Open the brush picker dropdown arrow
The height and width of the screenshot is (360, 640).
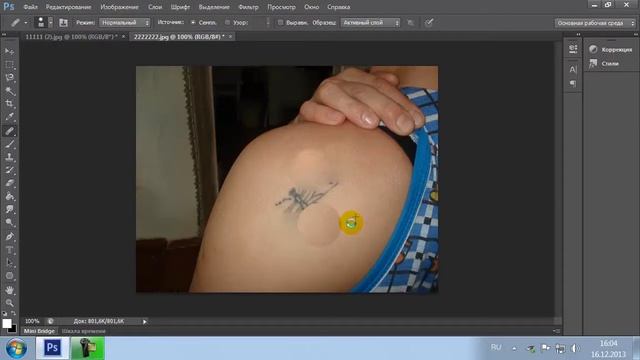51,23
